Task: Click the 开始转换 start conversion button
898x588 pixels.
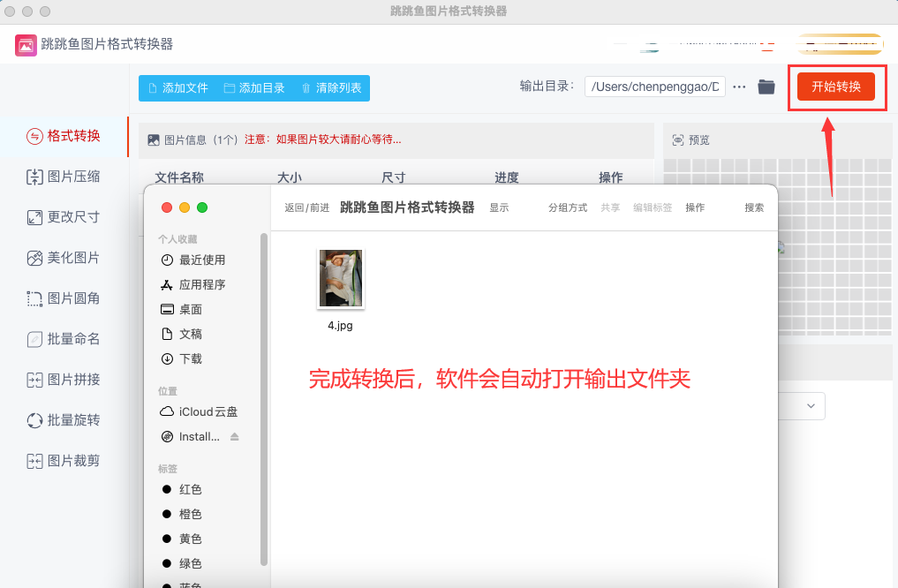Action: click(835, 87)
